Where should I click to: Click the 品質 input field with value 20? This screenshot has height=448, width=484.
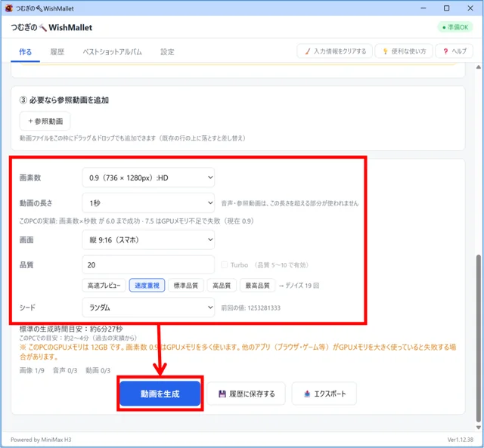click(148, 265)
